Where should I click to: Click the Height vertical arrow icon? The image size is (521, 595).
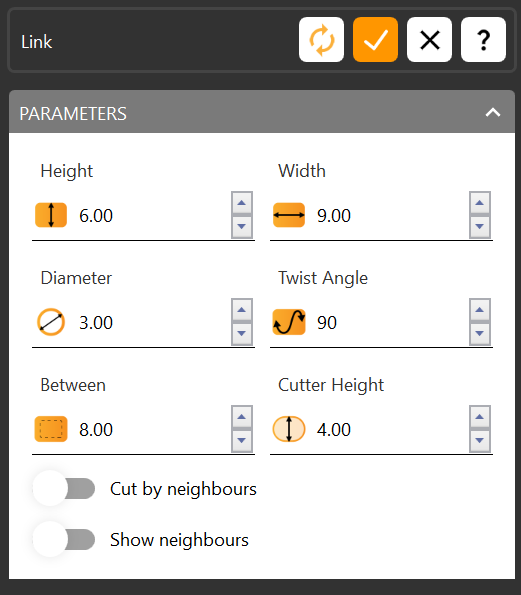[x=51, y=215]
